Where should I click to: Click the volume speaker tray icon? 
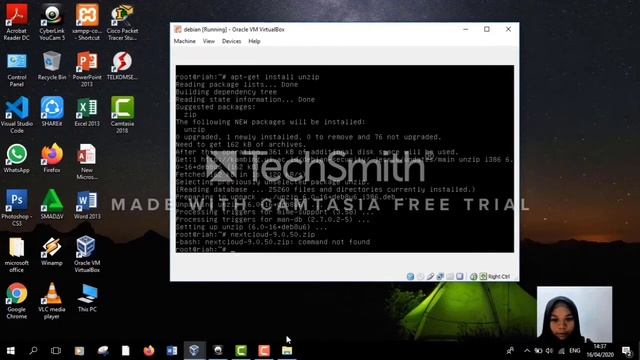[549, 351]
